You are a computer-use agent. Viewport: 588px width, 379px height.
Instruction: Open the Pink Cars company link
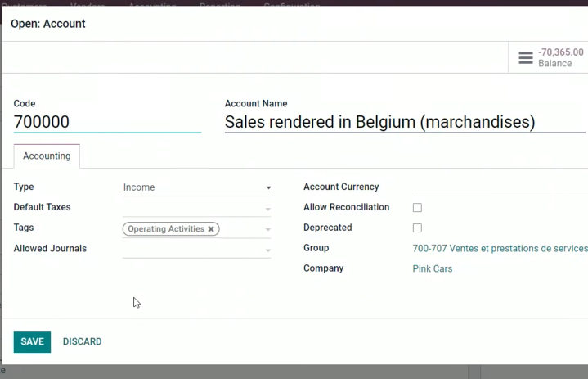(x=433, y=268)
